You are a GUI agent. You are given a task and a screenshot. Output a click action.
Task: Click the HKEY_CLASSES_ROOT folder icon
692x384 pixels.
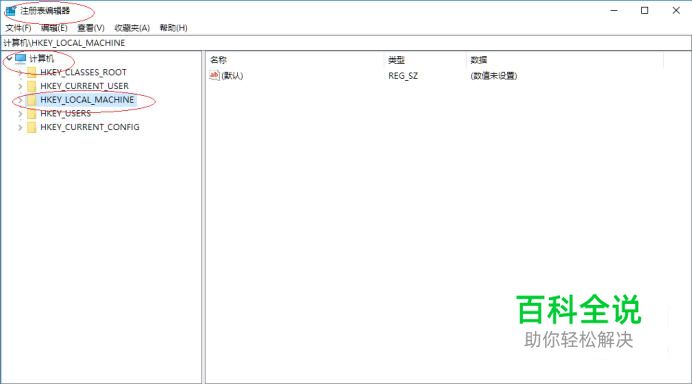pyautogui.click(x=32, y=72)
